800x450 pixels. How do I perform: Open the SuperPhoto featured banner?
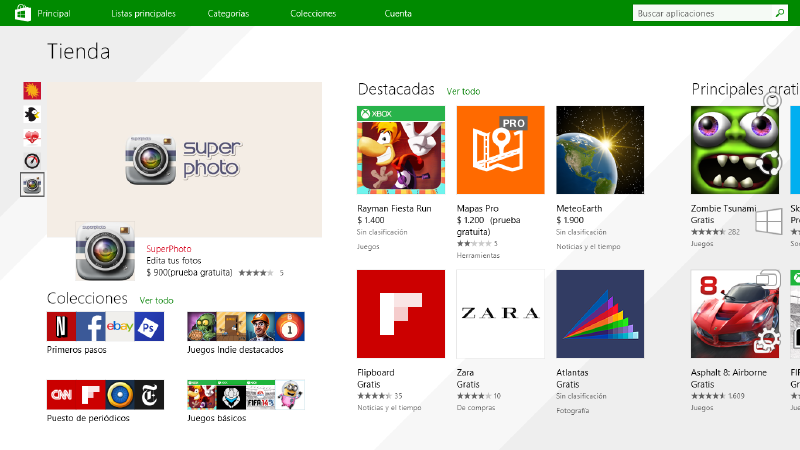[184, 159]
